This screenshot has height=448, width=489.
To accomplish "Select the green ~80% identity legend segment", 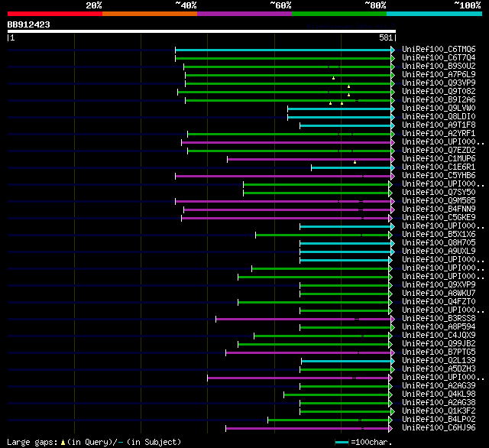I will [x=339, y=14].
